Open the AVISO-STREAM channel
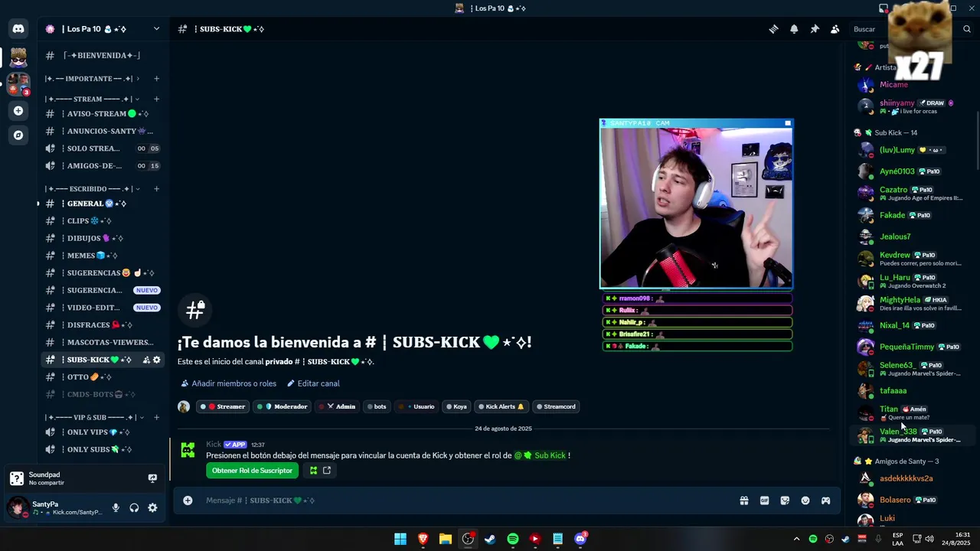This screenshot has width=980, height=551. tap(102, 114)
